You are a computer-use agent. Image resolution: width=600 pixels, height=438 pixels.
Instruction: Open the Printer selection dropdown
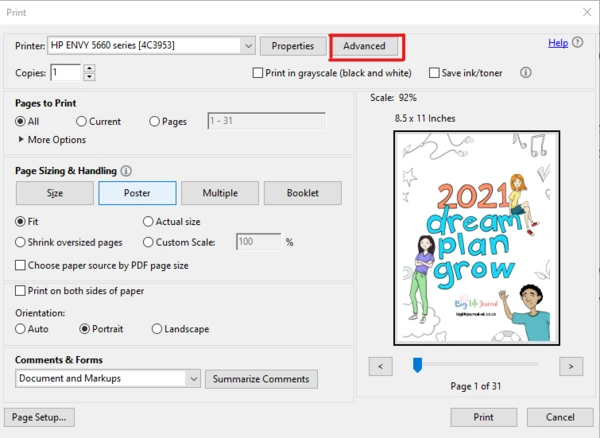click(247, 46)
